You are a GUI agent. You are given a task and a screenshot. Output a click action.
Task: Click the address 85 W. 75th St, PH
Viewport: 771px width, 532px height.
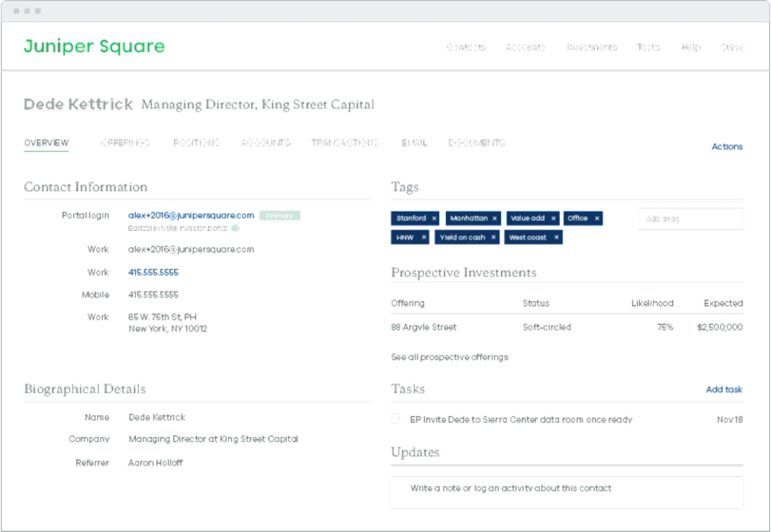point(163,317)
